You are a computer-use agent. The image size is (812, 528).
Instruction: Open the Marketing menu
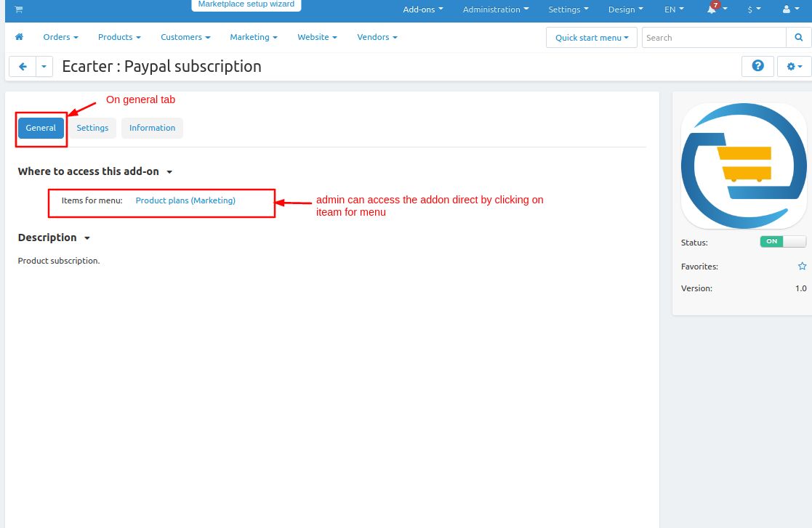[254, 37]
